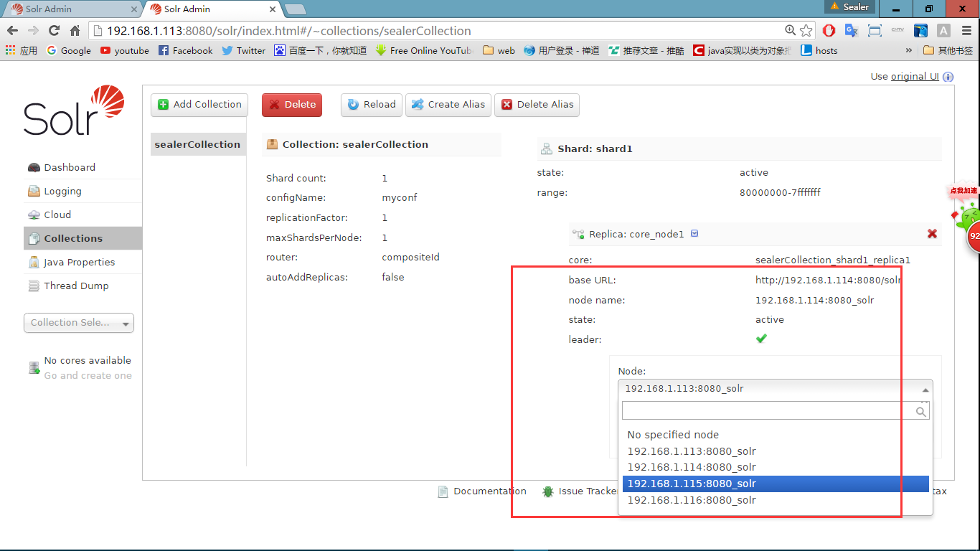This screenshot has height=551, width=980.
Task: Click the browser Home icon
Action: 75,31
